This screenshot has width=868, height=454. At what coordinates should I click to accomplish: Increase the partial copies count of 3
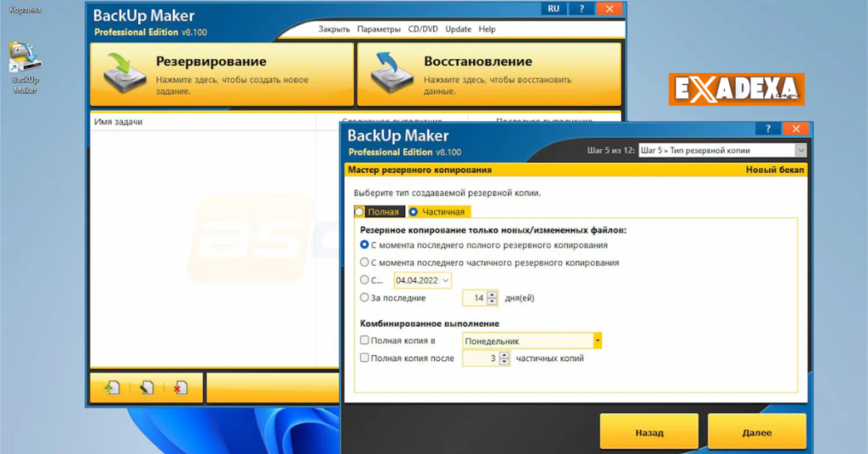click(x=504, y=355)
